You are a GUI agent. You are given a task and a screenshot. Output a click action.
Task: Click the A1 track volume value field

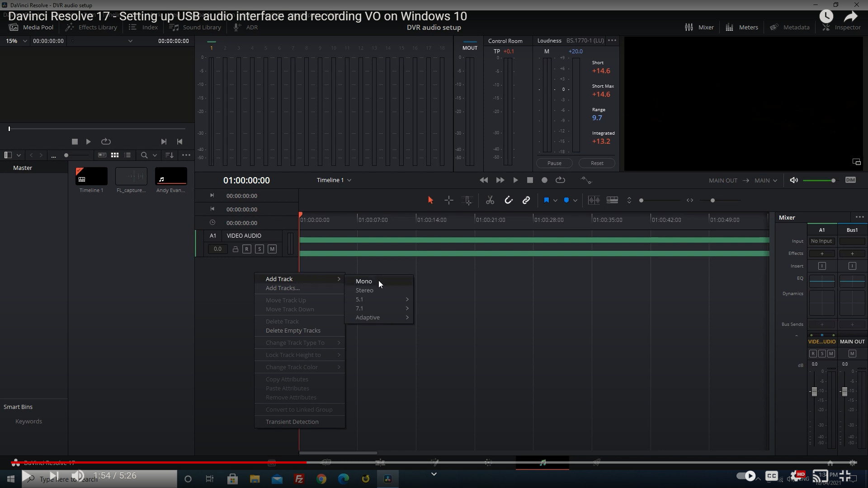coord(217,249)
